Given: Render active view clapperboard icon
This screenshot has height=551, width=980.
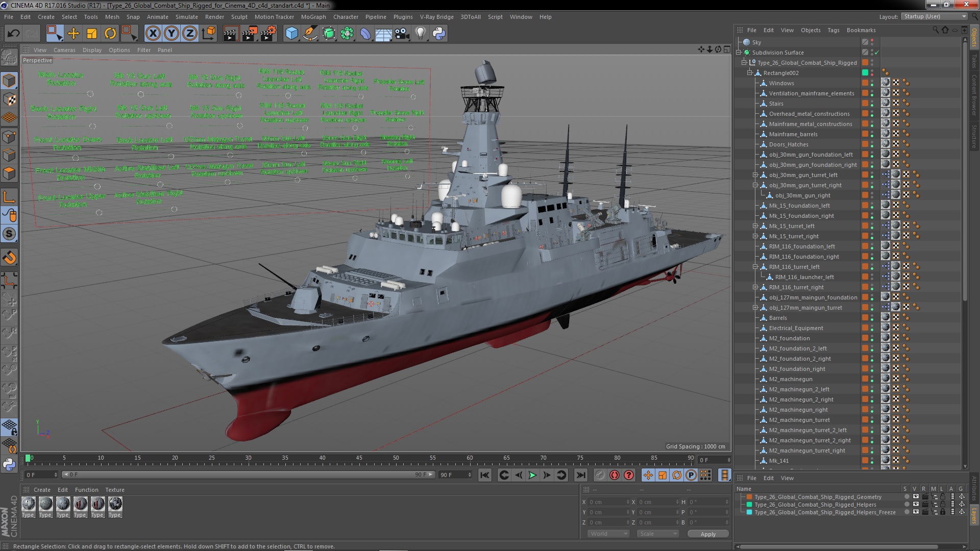Looking at the screenshot, I should [231, 34].
